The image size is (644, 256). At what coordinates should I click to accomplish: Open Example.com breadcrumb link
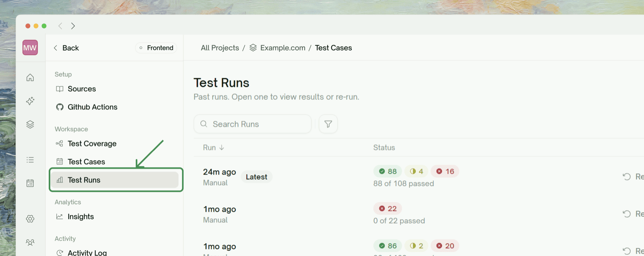click(x=283, y=47)
